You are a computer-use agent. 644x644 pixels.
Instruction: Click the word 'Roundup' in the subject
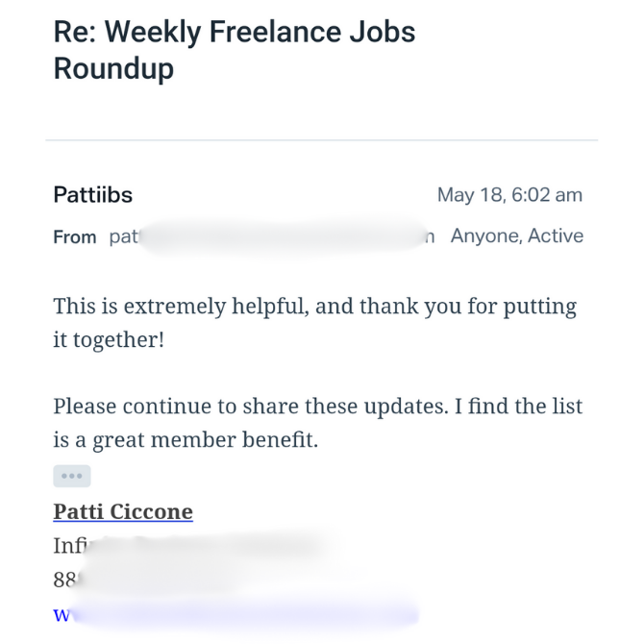click(x=113, y=69)
